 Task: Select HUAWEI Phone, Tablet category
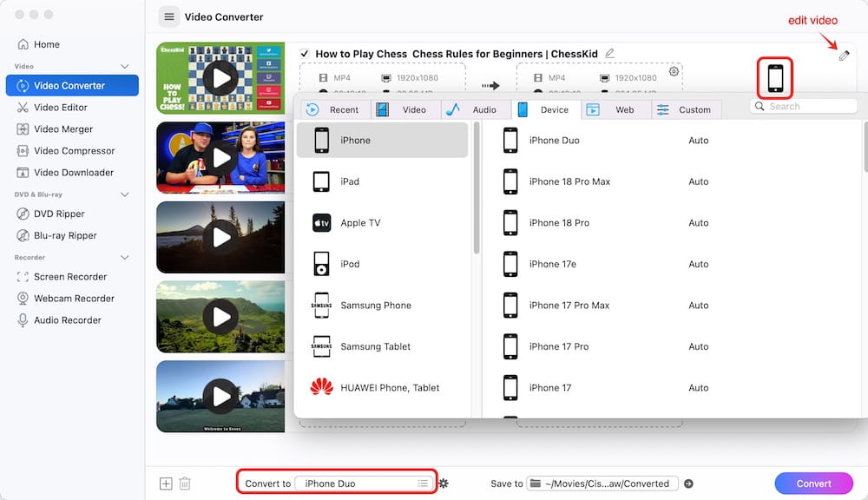[x=382, y=388]
